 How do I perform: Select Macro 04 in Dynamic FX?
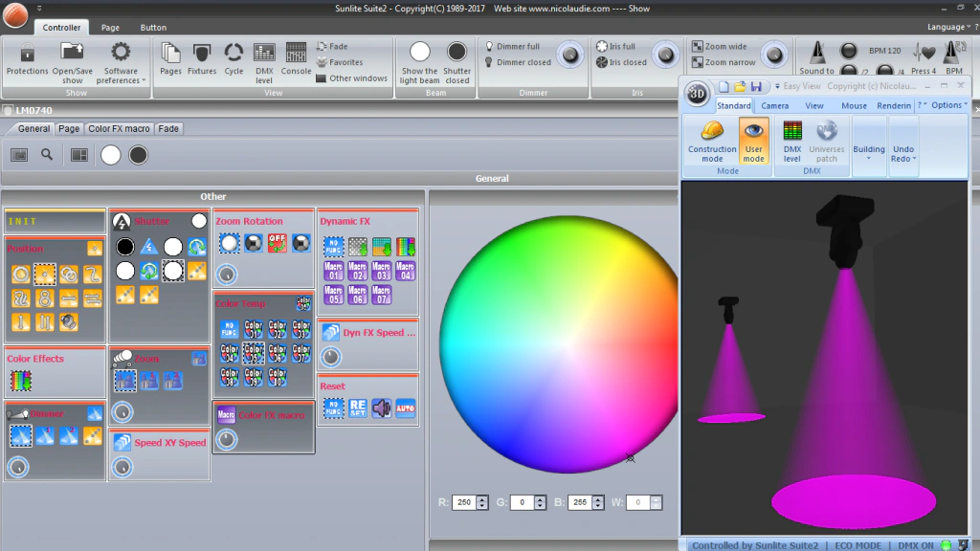pyautogui.click(x=405, y=271)
